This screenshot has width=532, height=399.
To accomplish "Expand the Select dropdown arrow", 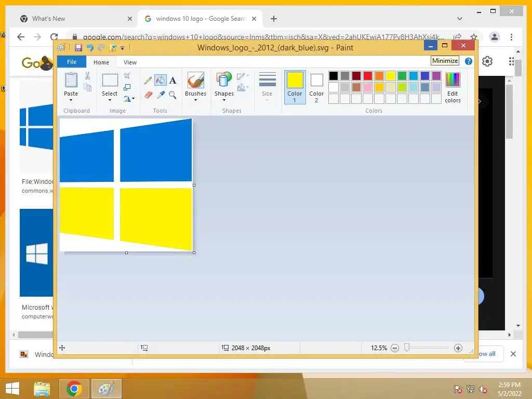I will point(110,100).
